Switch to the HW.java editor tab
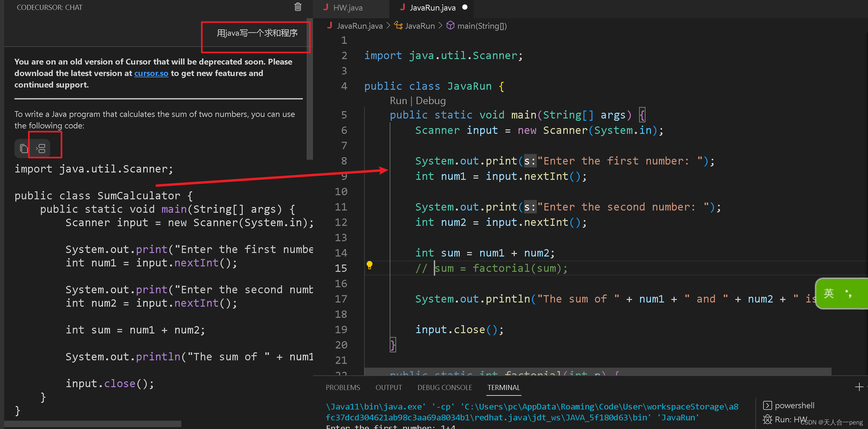 pyautogui.click(x=348, y=8)
